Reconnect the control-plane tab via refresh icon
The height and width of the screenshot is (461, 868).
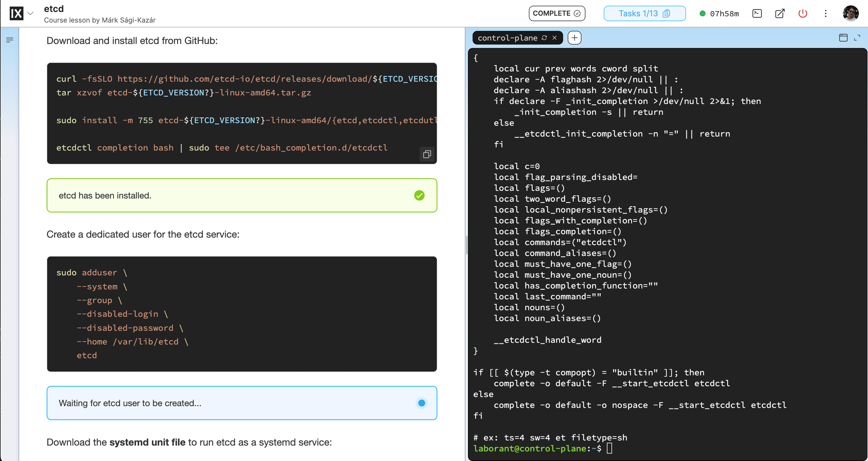544,38
